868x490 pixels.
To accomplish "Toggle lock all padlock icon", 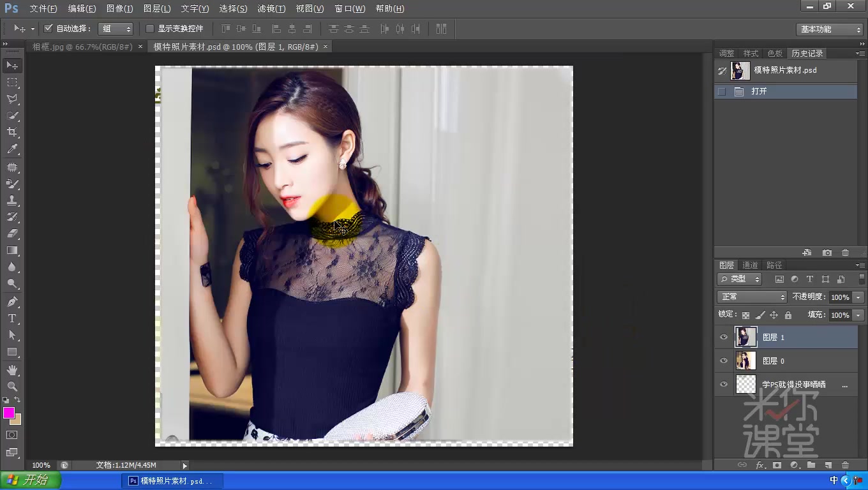I will coord(788,315).
